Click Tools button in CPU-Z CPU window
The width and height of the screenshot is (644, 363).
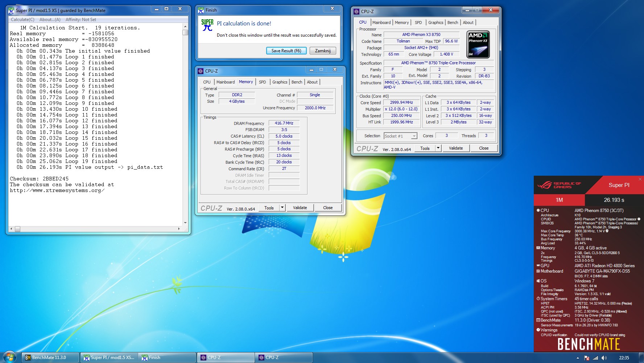pyautogui.click(x=425, y=148)
